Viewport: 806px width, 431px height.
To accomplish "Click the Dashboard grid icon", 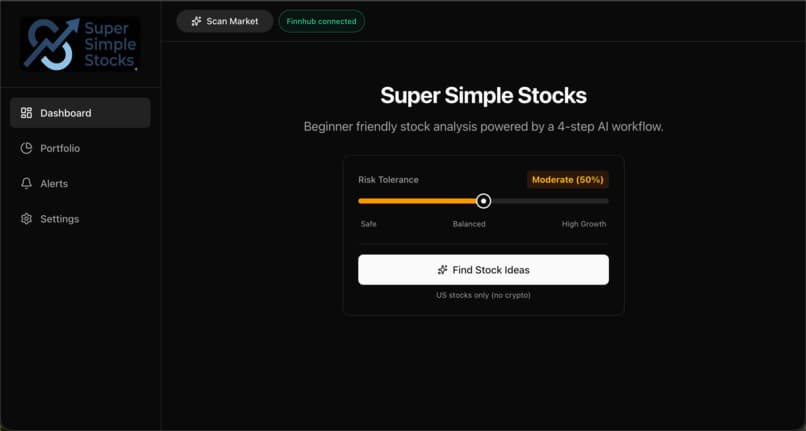I will (x=26, y=113).
